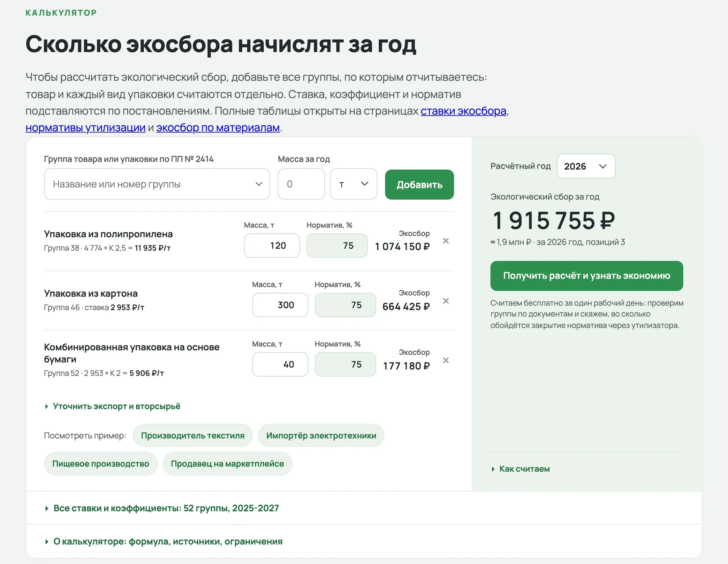Edit the combined packaging mass field 40
The width and height of the screenshot is (728, 564).
tap(280, 364)
